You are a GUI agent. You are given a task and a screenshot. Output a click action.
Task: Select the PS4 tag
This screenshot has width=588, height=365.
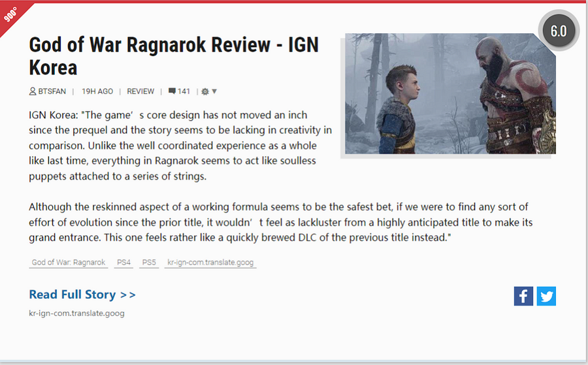pos(123,262)
